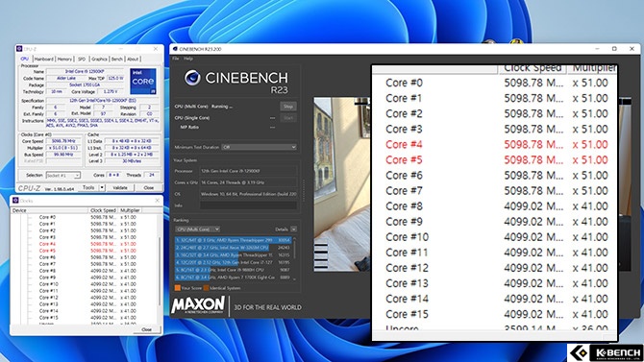
Task: Click the Intel Core i9 logo badge
Action: coord(143,82)
